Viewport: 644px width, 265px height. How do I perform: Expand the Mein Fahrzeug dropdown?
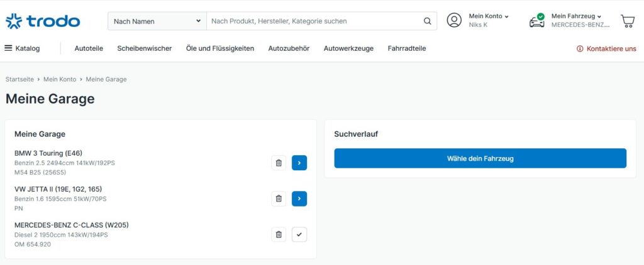(576, 16)
